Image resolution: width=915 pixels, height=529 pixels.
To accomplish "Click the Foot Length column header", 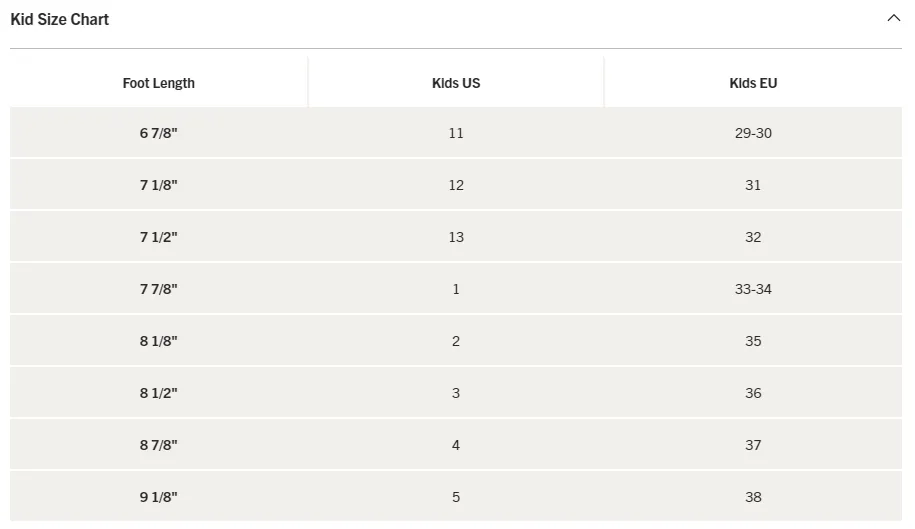I will pos(158,83).
